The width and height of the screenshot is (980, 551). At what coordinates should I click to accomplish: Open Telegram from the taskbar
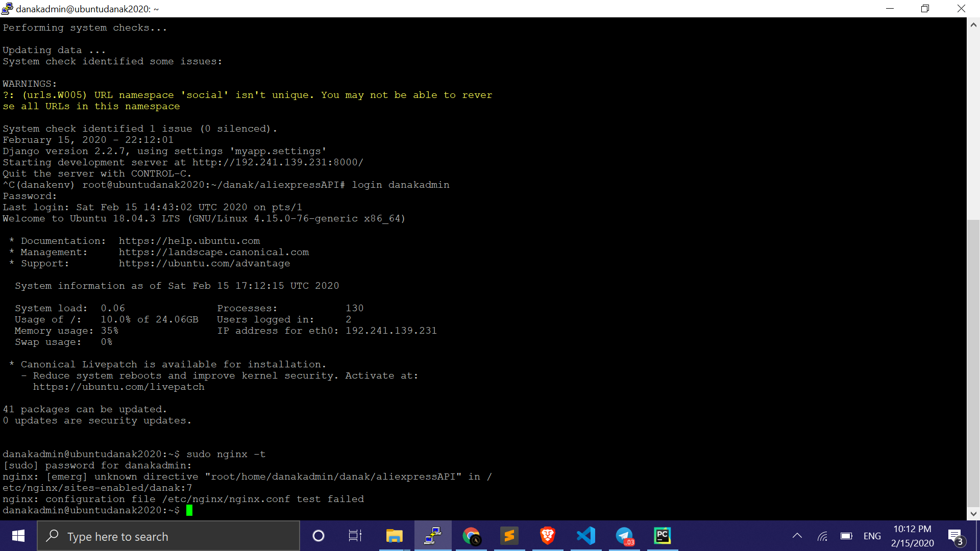(624, 536)
